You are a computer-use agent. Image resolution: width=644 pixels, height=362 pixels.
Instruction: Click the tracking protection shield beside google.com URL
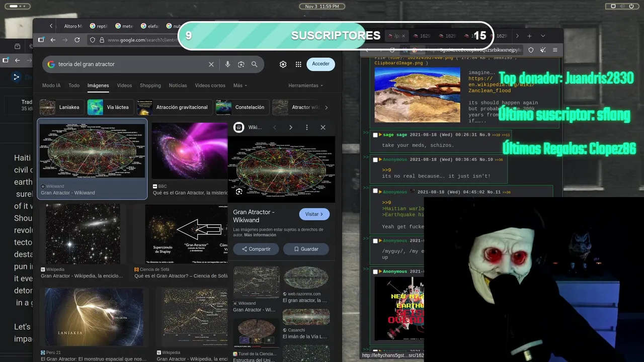[93, 40]
